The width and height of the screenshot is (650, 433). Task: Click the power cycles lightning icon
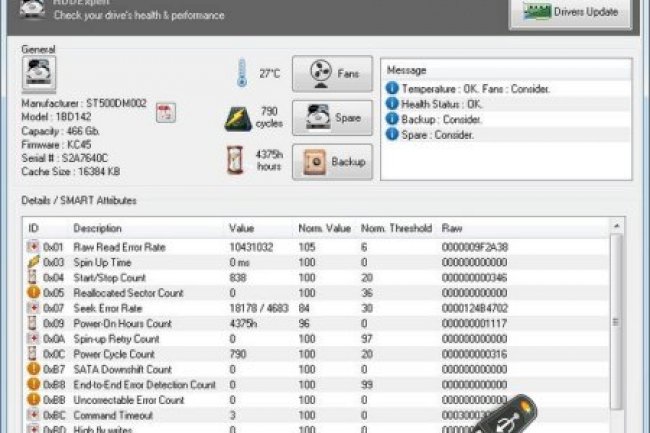pos(238,118)
